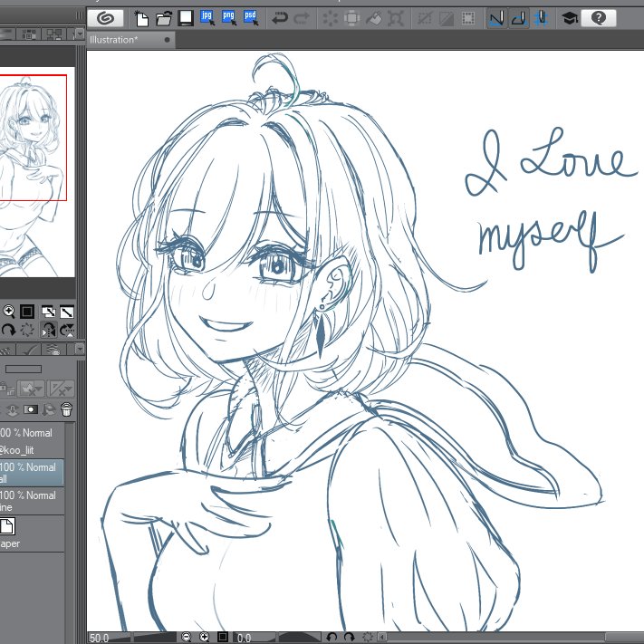Fit to screen in status bar
Image resolution: width=644 pixels, height=644 pixels.
223,637
